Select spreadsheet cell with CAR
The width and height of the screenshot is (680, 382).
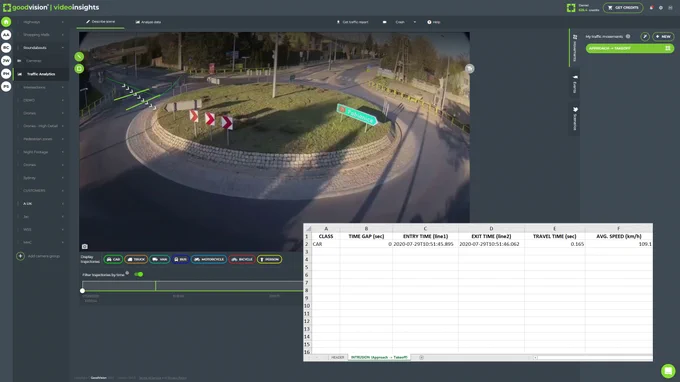(326, 244)
